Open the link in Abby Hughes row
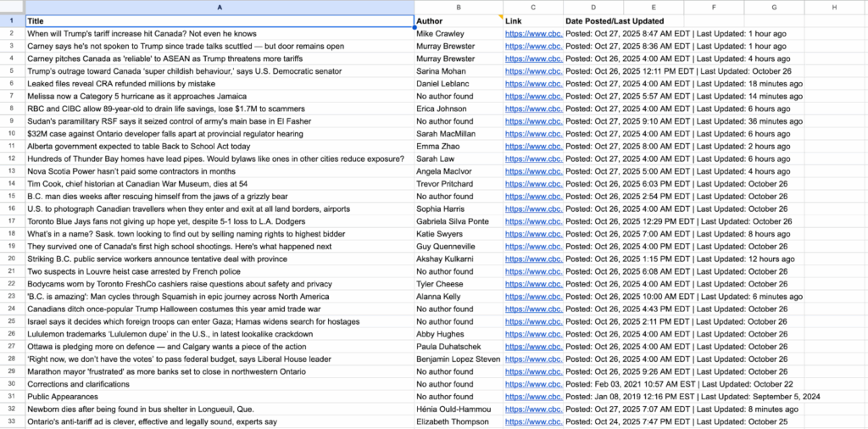 pyautogui.click(x=534, y=334)
